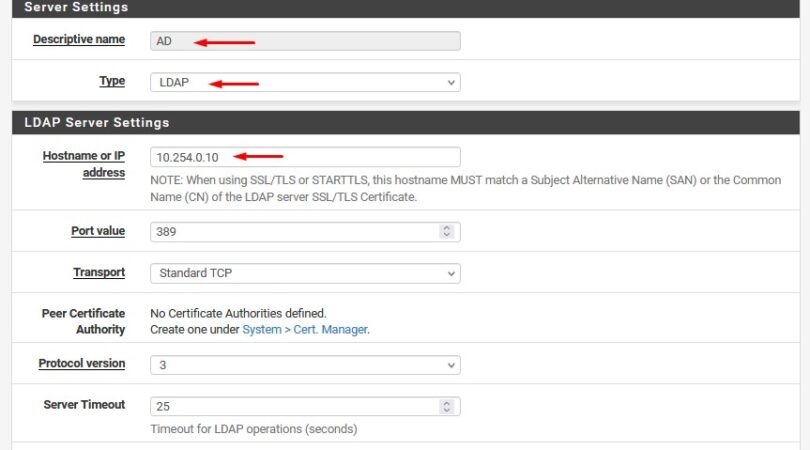Open the System > Cert. Manager link
This screenshot has height=450, width=810.
pos(305,329)
